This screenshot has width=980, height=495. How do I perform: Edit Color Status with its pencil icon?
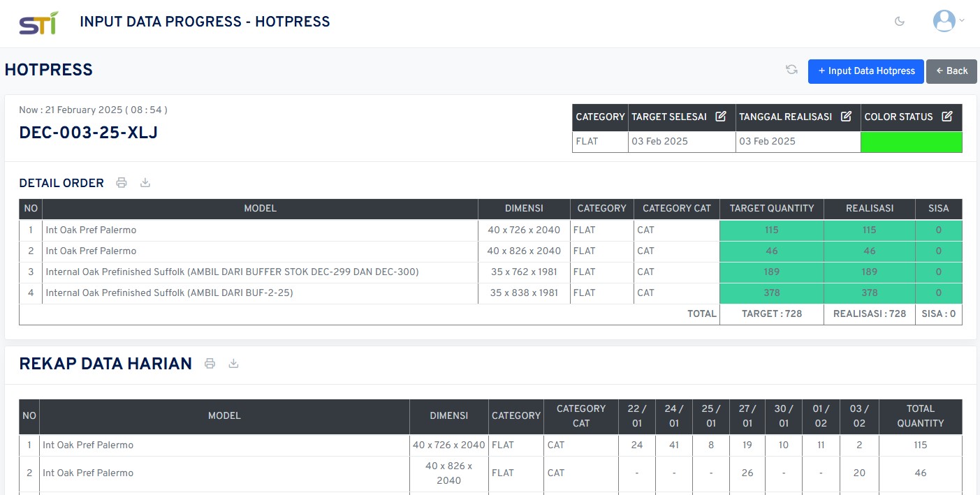(947, 117)
